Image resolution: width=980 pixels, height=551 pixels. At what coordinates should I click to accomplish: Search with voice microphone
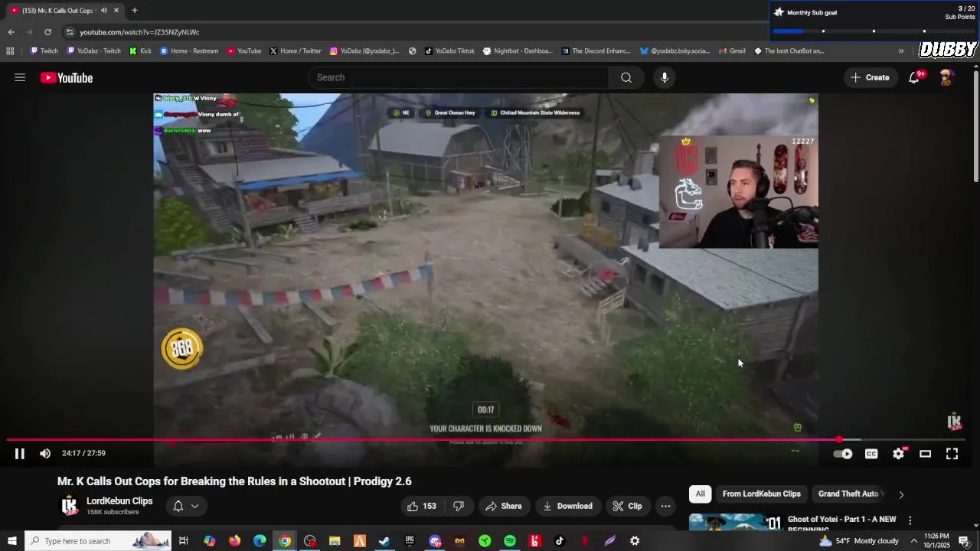pyautogui.click(x=665, y=77)
